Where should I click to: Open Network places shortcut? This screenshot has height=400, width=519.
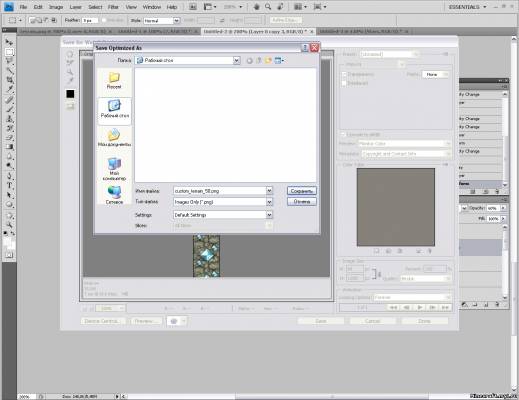(114, 195)
